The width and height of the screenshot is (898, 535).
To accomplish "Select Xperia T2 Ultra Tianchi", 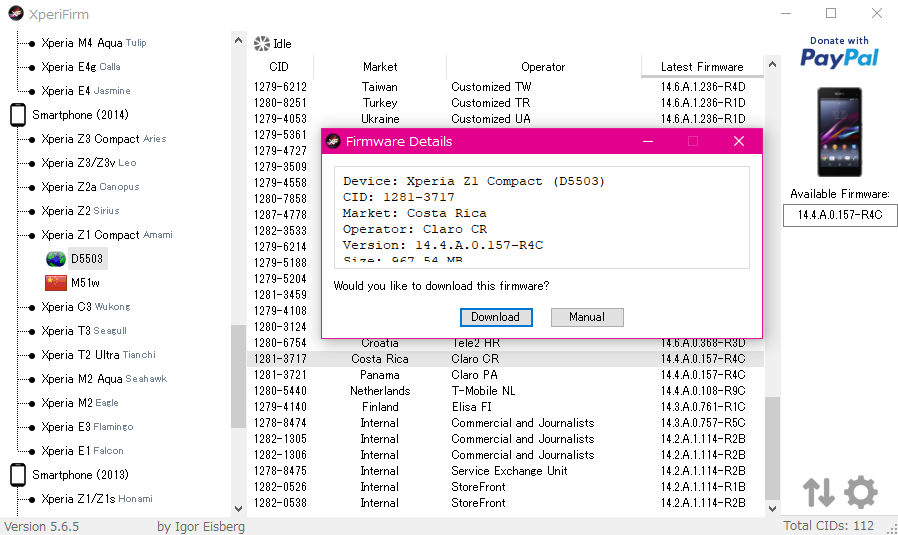I will 99,355.
